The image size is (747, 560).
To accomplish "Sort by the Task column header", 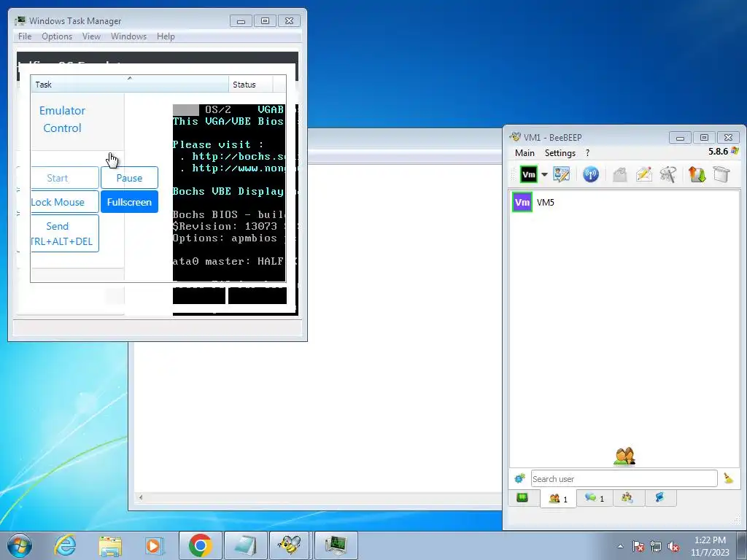I will (130, 85).
